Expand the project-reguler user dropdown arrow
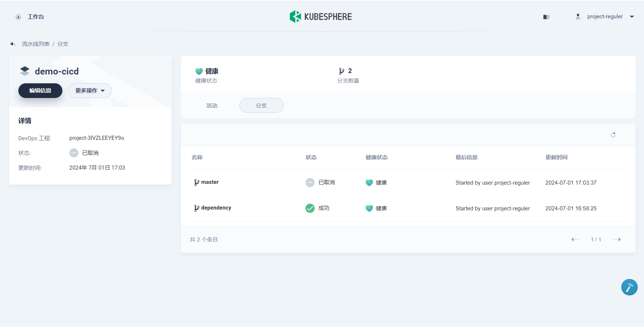 point(632,17)
